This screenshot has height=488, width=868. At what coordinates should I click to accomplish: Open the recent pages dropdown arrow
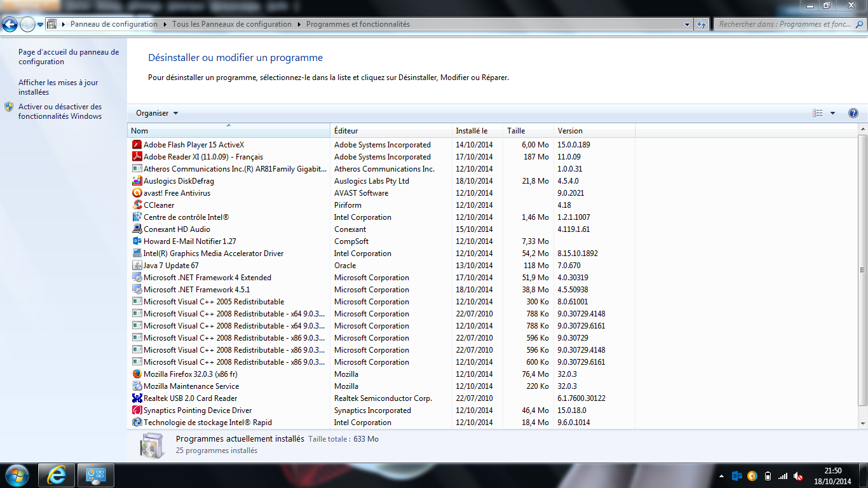tap(40, 25)
